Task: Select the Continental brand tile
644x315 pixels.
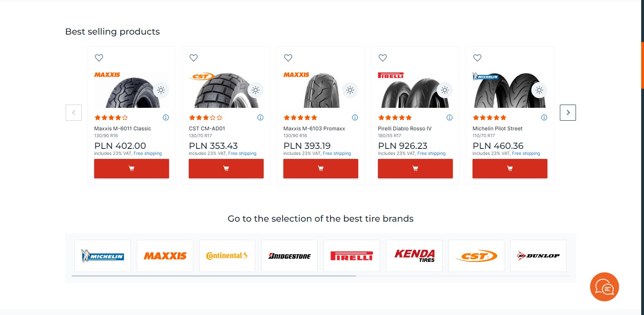Action: click(227, 256)
